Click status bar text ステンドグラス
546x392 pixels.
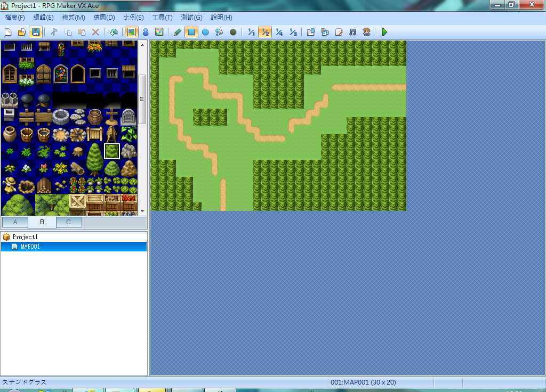25,382
